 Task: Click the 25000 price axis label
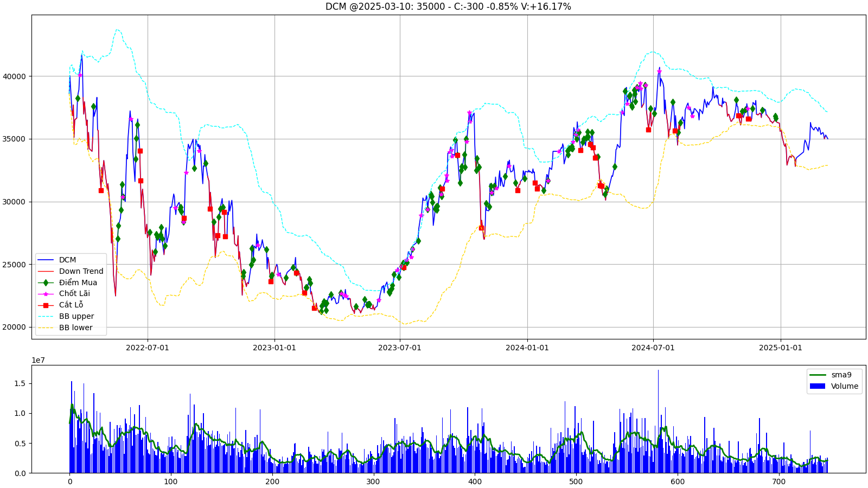pos(15,265)
